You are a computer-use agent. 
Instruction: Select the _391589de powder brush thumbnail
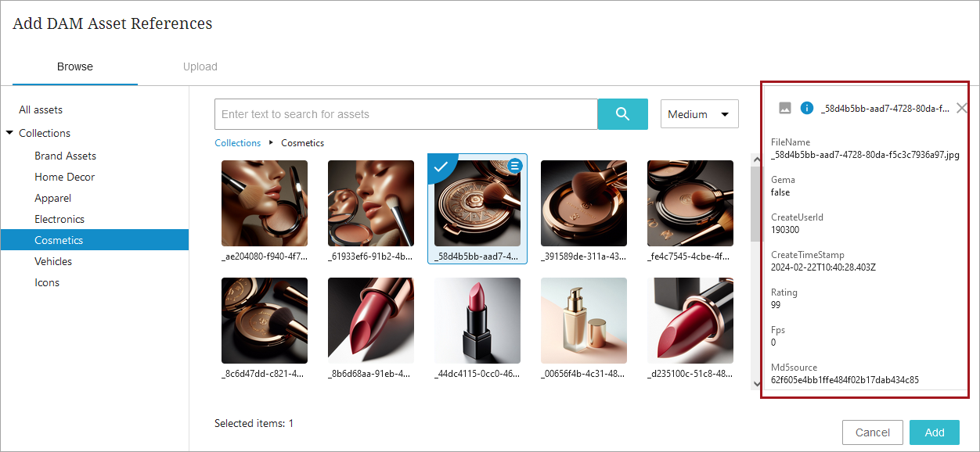pyautogui.click(x=584, y=203)
